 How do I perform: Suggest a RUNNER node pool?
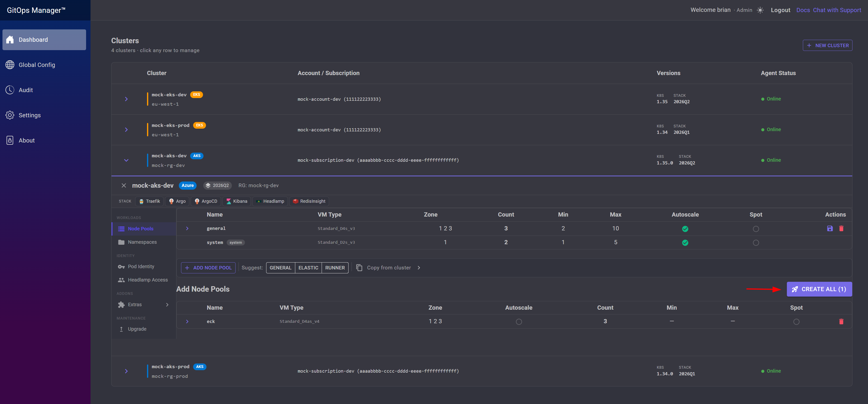[x=335, y=268]
